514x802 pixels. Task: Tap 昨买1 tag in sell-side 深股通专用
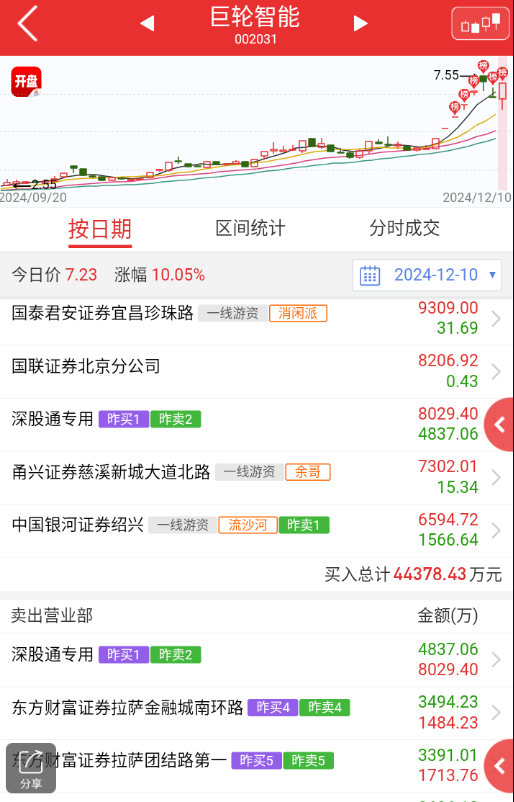[123, 654]
